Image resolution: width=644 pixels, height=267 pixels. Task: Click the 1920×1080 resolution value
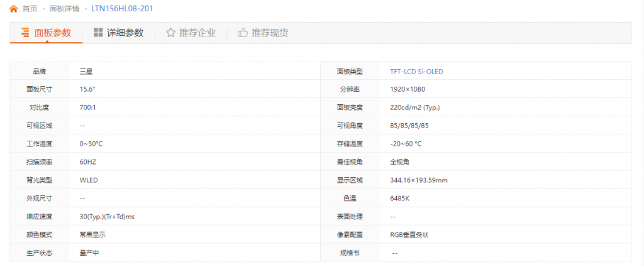(x=408, y=89)
